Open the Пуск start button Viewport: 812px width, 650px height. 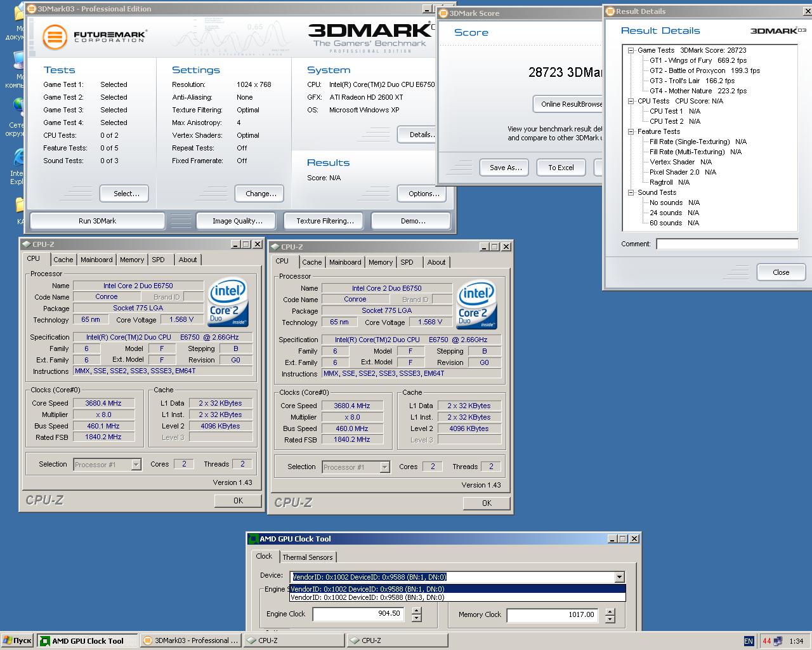click(x=18, y=640)
